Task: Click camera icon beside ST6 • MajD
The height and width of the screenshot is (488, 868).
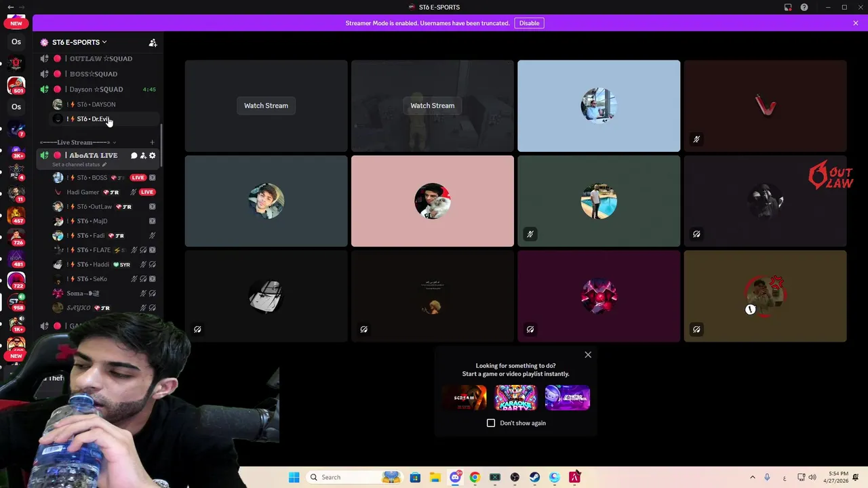Action: [x=153, y=221]
